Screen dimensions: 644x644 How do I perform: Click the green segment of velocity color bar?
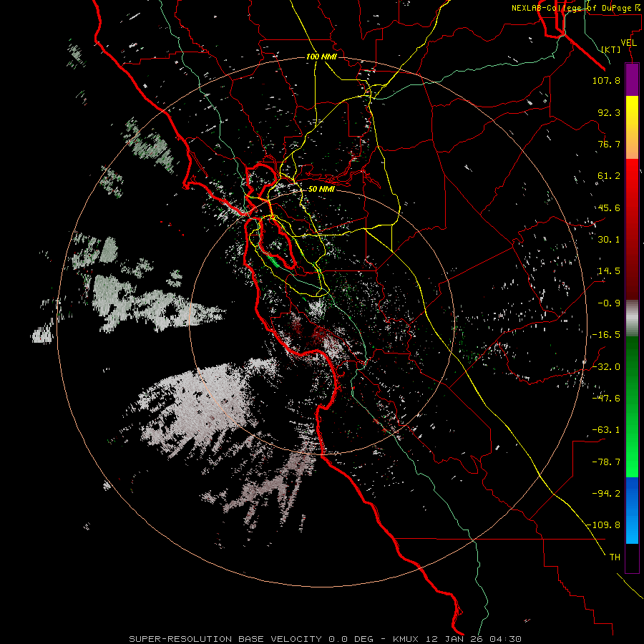(632, 406)
